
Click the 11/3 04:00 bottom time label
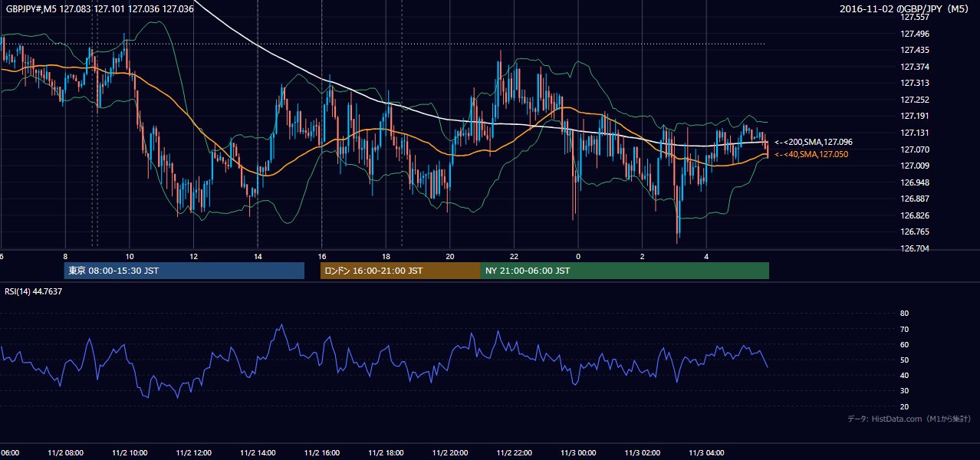(x=707, y=452)
